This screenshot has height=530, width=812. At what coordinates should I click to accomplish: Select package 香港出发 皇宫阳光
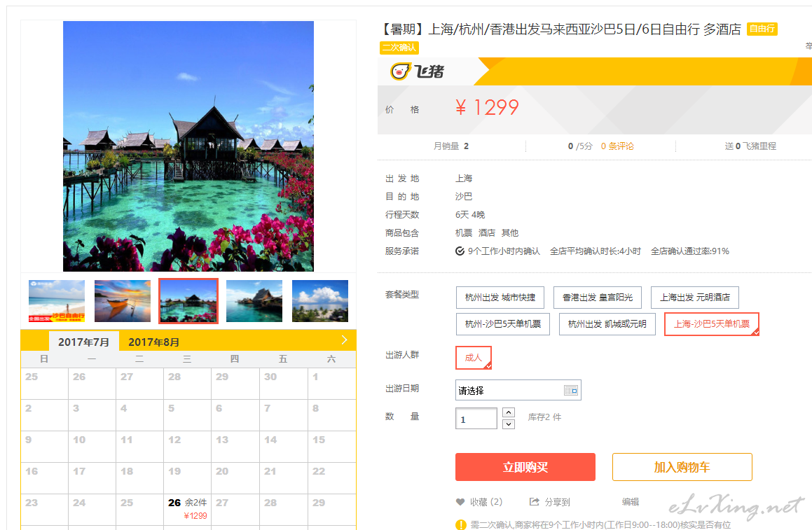[597, 298]
